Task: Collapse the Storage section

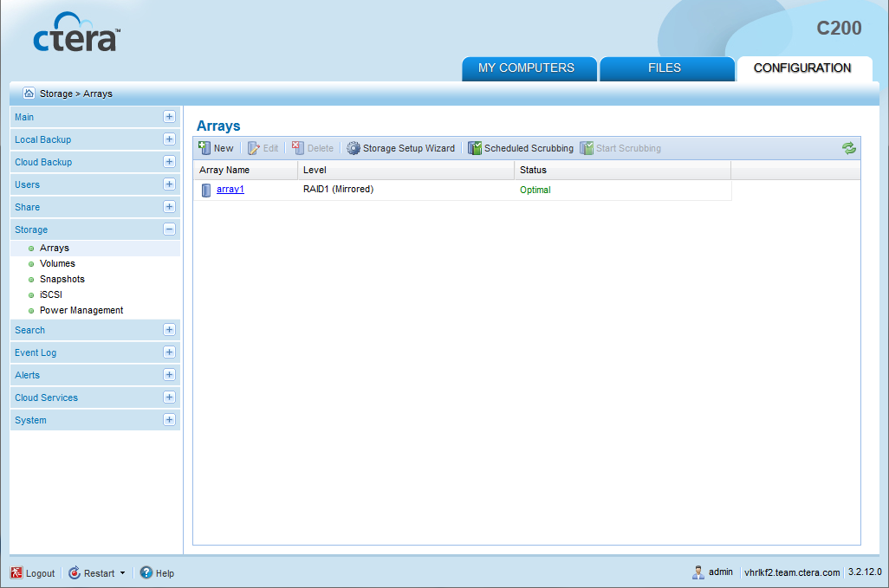Action: pos(169,229)
